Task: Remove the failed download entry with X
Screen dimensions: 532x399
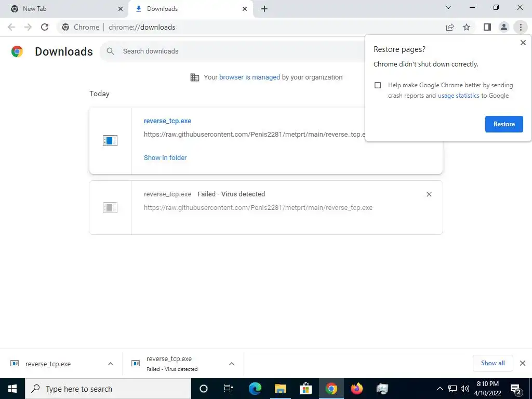Action: pyautogui.click(x=429, y=194)
